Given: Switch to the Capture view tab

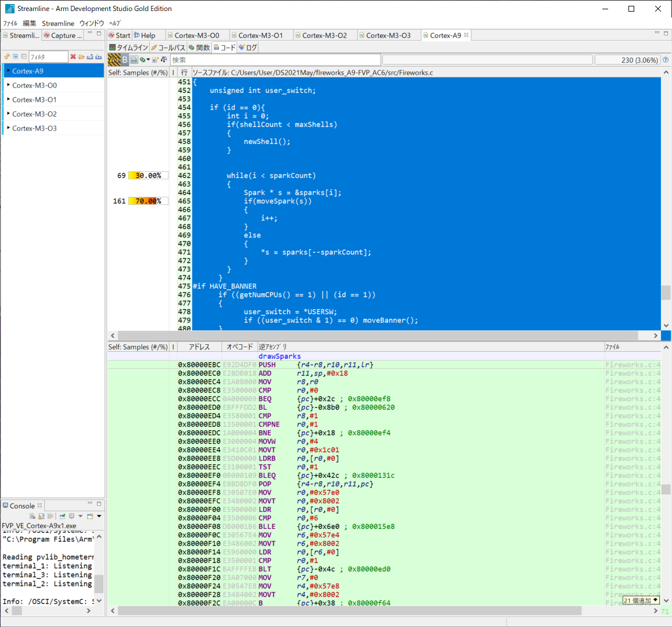Looking at the screenshot, I should coord(63,35).
